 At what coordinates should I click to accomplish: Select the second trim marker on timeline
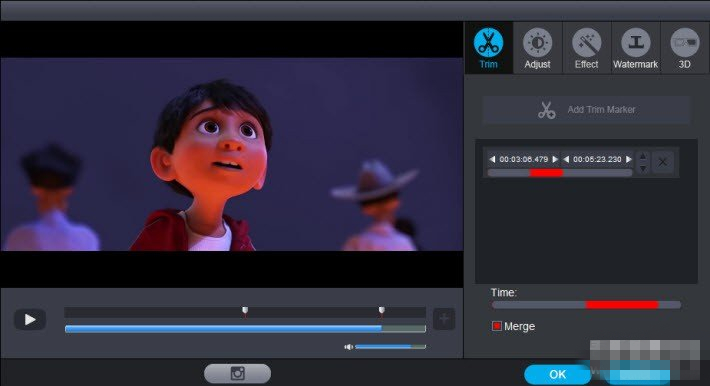pyautogui.click(x=381, y=311)
